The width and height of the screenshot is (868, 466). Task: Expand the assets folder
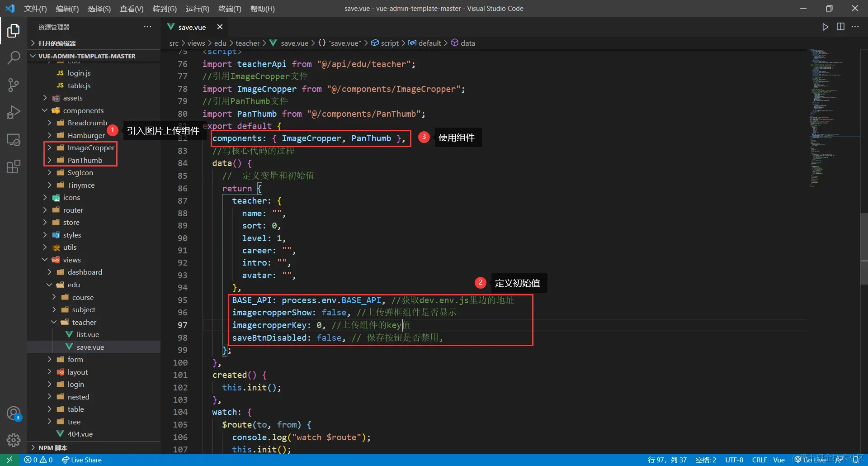pos(94,98)
